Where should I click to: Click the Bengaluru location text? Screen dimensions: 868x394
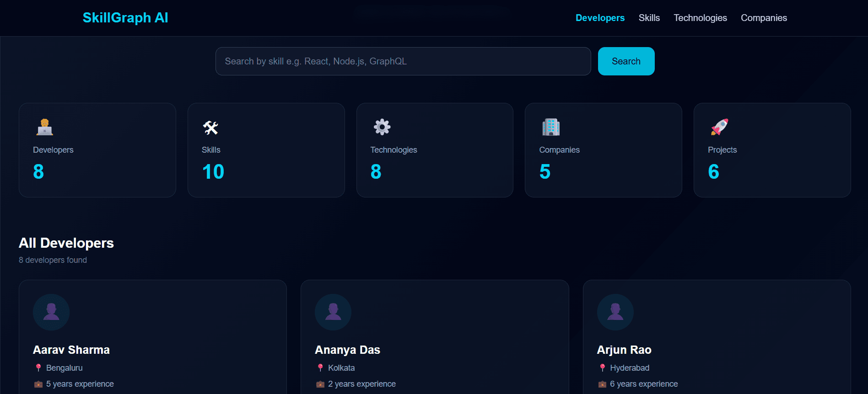coord(65,368)
